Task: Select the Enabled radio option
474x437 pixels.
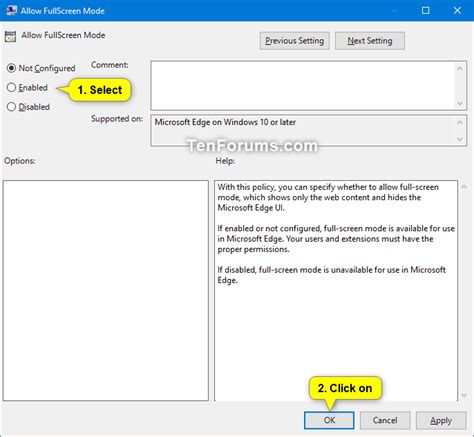Action: tap(11, 88)
